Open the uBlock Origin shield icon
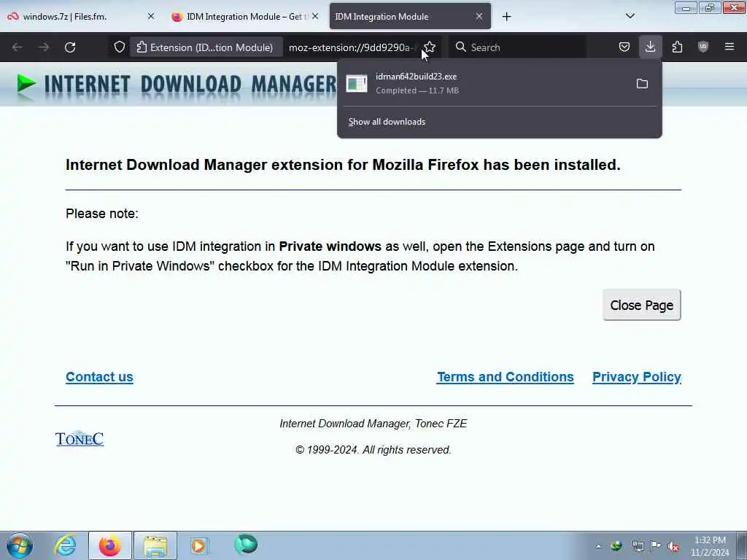The image size is (747, 560). coord(703,47)
